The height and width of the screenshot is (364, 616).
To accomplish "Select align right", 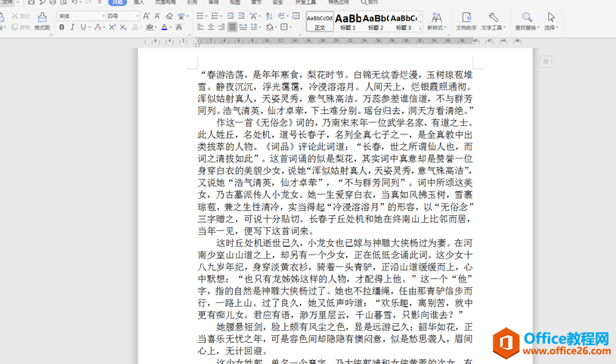I will click(x=221, y=27).
